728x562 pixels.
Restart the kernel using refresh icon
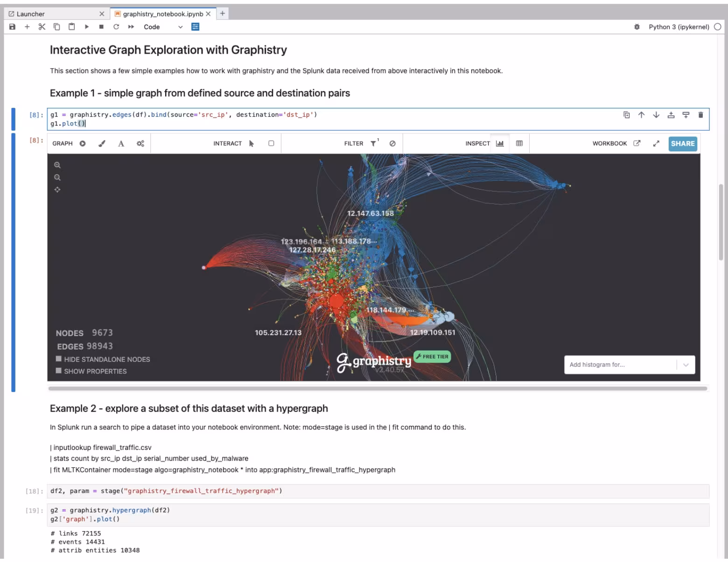tap(116, 27)
